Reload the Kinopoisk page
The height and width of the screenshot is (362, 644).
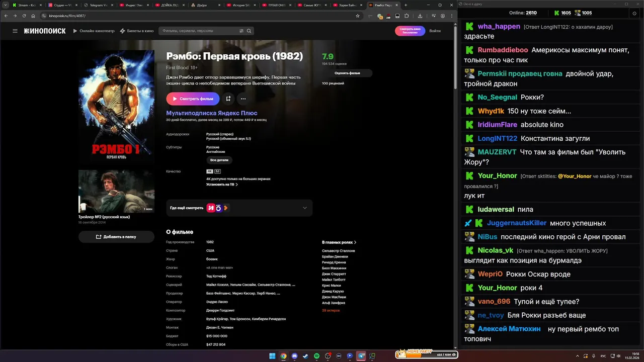click(x=24, y=16)
